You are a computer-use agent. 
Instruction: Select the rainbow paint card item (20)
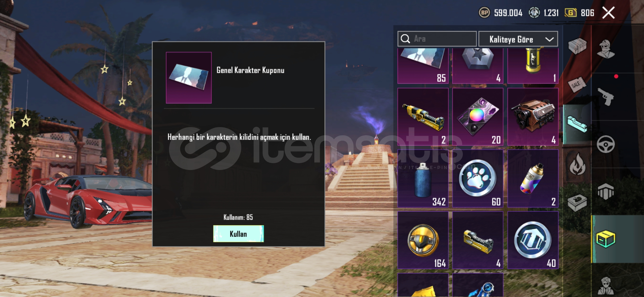pos(478,117)
